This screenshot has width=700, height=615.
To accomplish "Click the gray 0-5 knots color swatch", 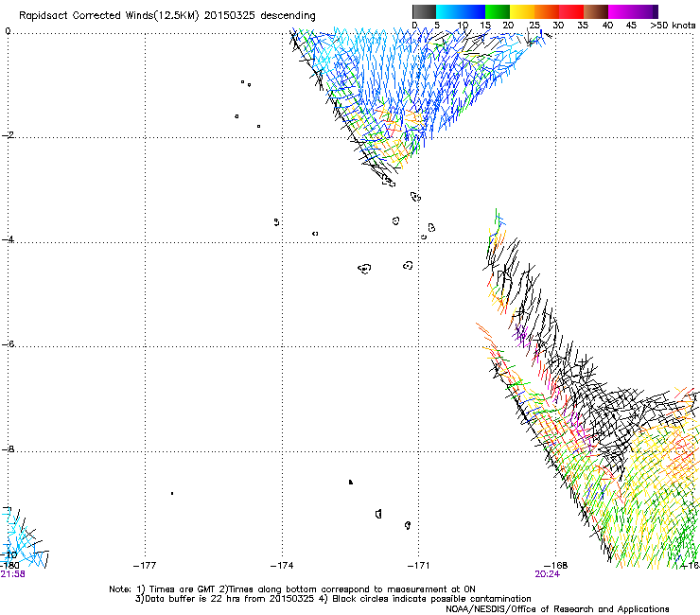I will (x=424, y=11).
